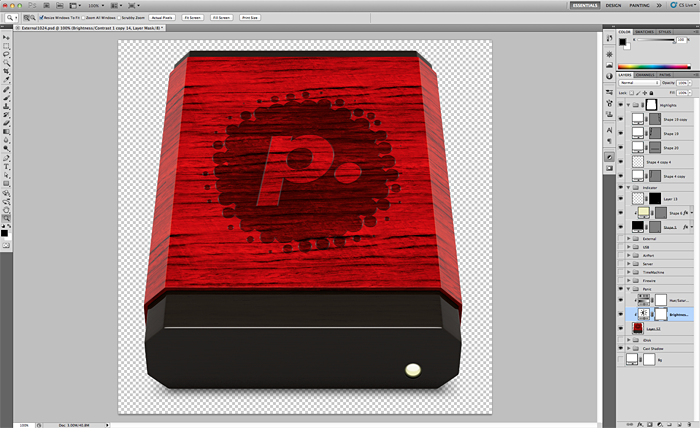Image resolution: width=700 pixels, height=428 pixels.
Task: Hide the Highlights group layer
Action: (x=621, y=105)
